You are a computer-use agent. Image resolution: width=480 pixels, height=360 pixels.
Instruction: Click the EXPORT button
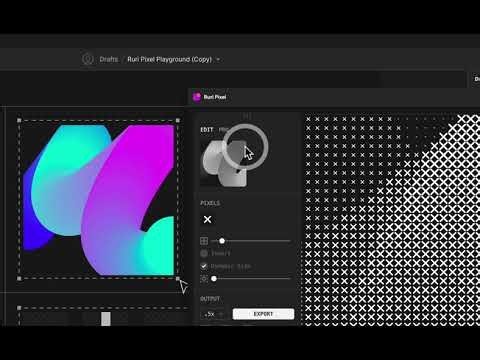(x=263, y=314)
